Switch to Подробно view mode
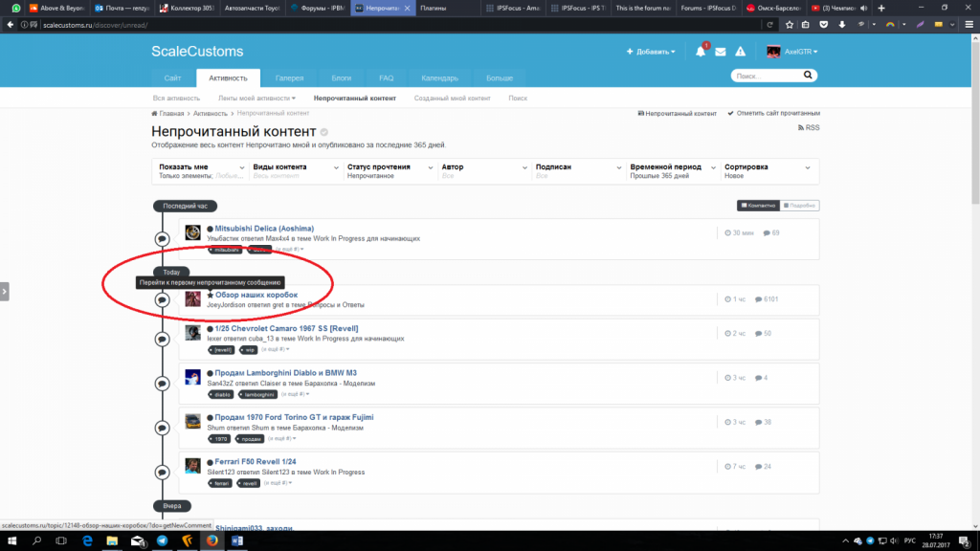The width and height of the screenshot is (980, 551). tap(800, 205)
